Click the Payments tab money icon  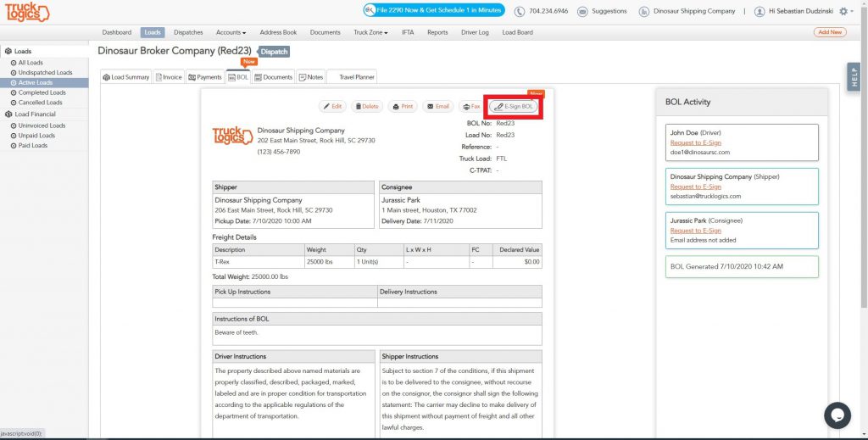(192, 77)
